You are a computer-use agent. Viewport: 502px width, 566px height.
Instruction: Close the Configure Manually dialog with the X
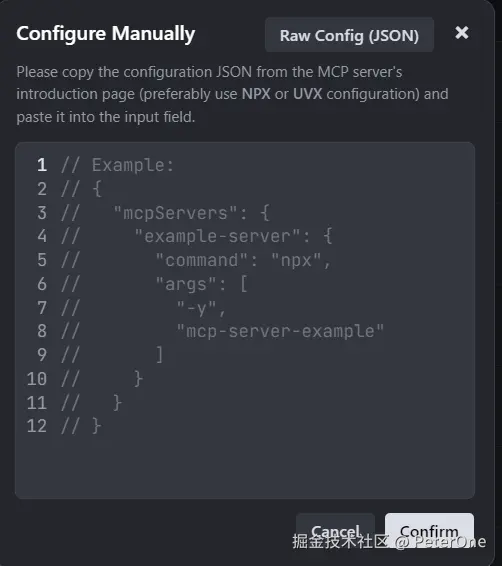tap(462, 33)
